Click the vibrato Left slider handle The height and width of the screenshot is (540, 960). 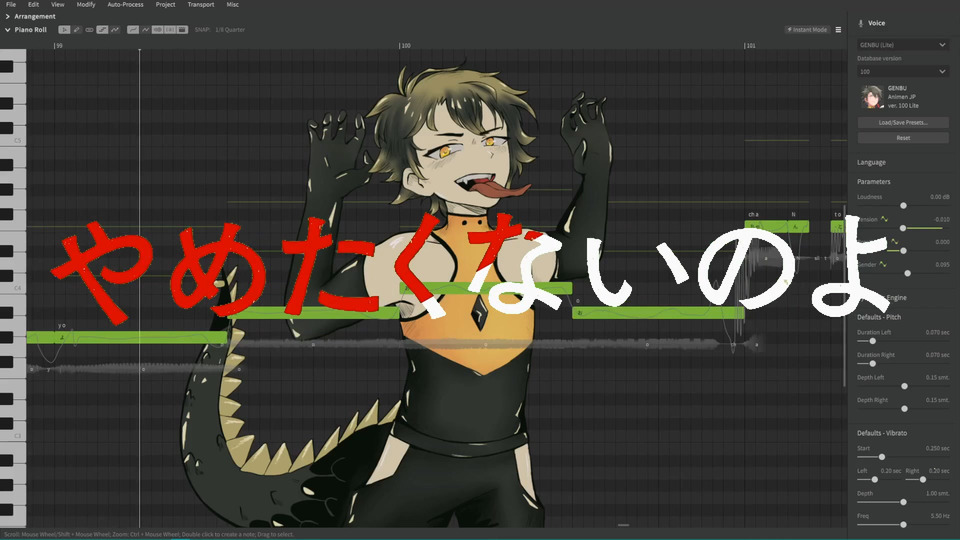coord(874,479)
